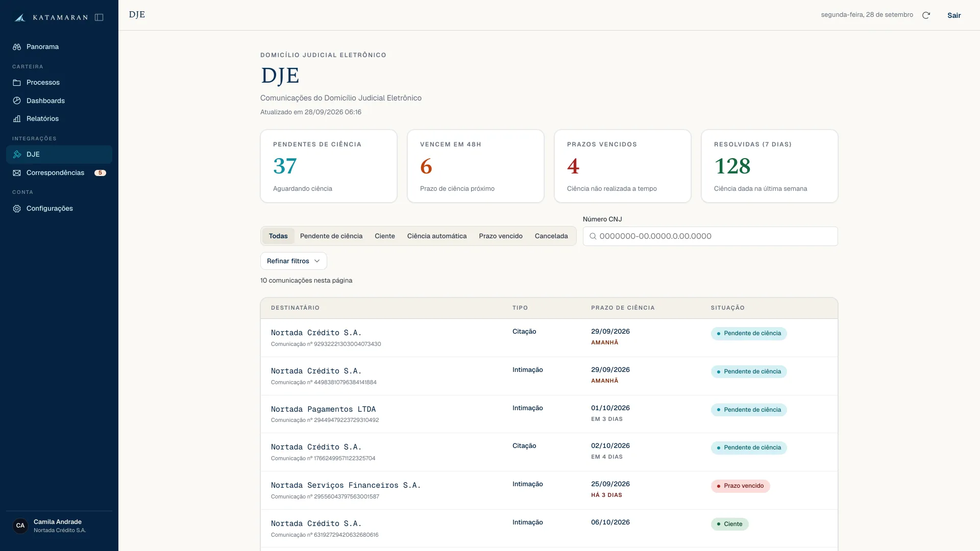
Task: Select the Cancelada filter tab
Action: pos(551,236)
